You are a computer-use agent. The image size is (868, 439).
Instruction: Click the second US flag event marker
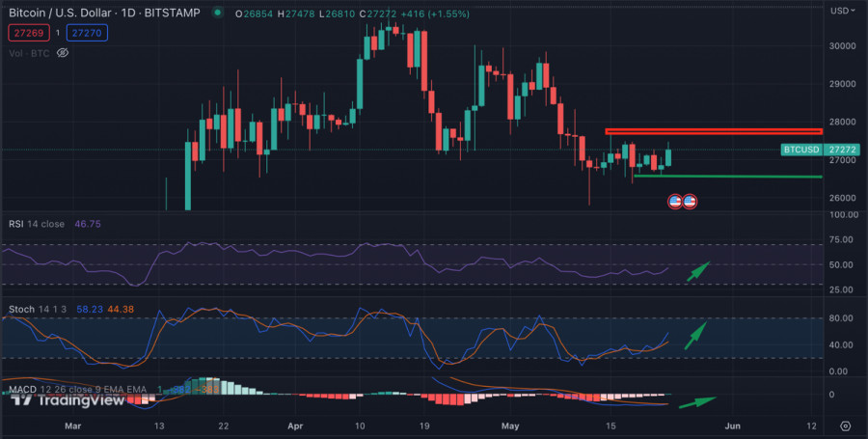point(690,201)
